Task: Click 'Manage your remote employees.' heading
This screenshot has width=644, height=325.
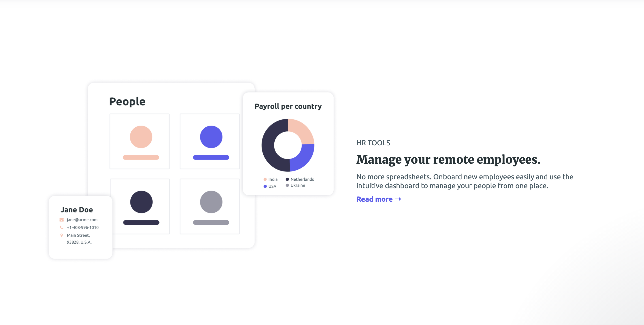Action: click(448, 160)
